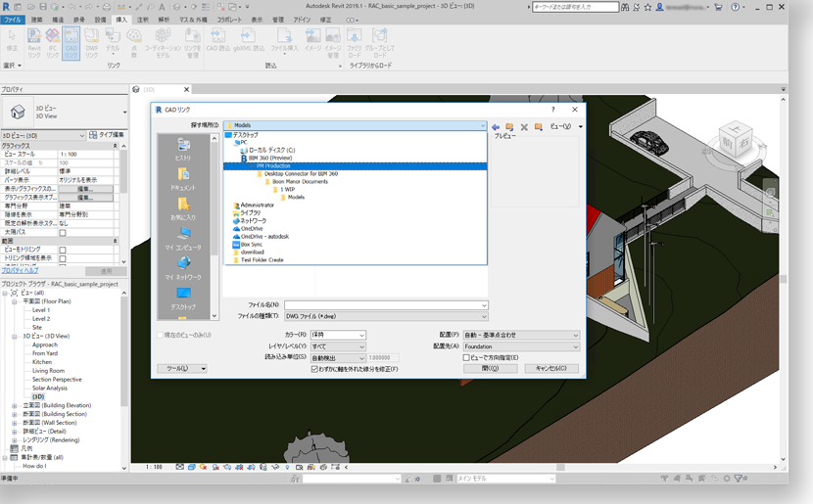Toggle correct slightly off-axis lines checkbox
This screenshot has height=504, width=813.
click(x=314, y=369)
